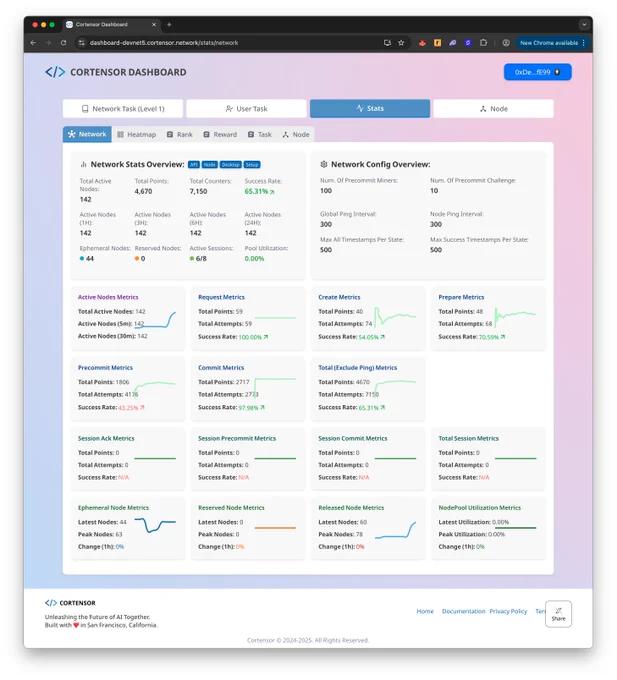Click the Cortensor code-bracket logo icon

55,72
